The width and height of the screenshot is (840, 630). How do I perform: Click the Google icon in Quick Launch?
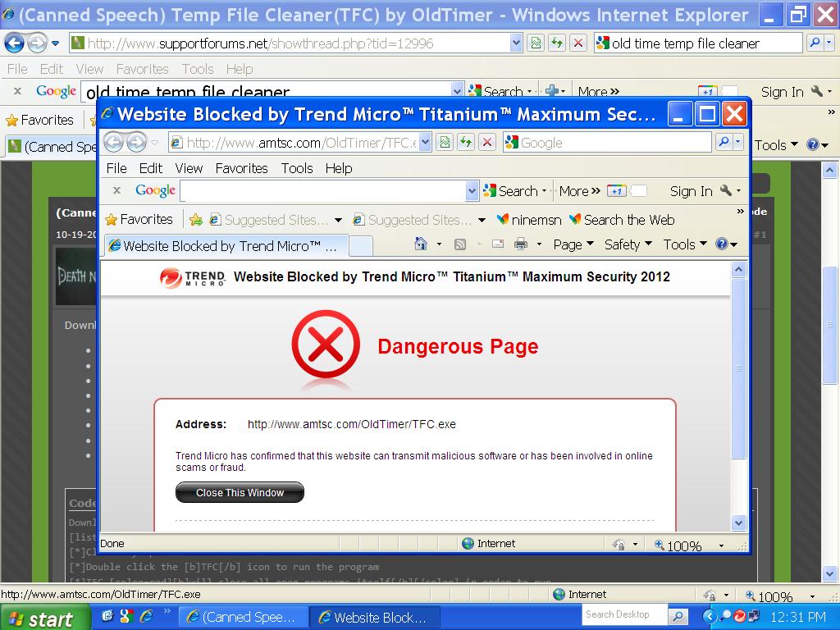(126, 616)
